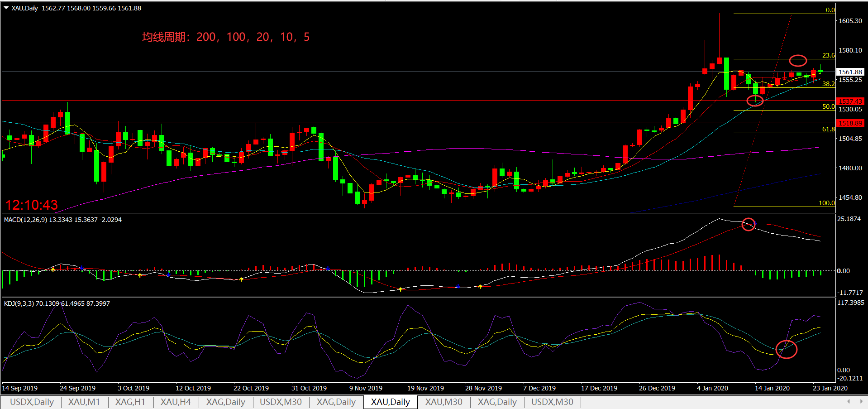
Task: Click the triangle arrow beside XAU,Daily title
Action: coord(6,8)
